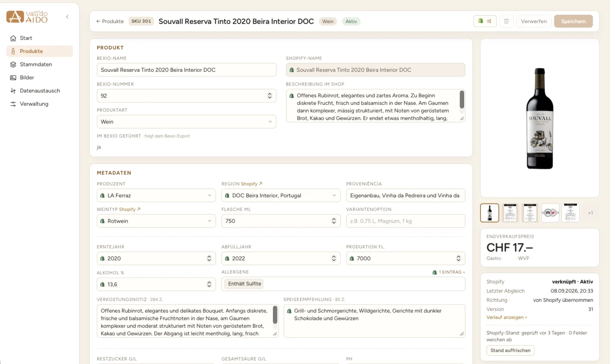Image resolution: width=610 pixels, height=364 pixels.
Task: Open Verwaltung in the sidebar
Action: (40, 104)
